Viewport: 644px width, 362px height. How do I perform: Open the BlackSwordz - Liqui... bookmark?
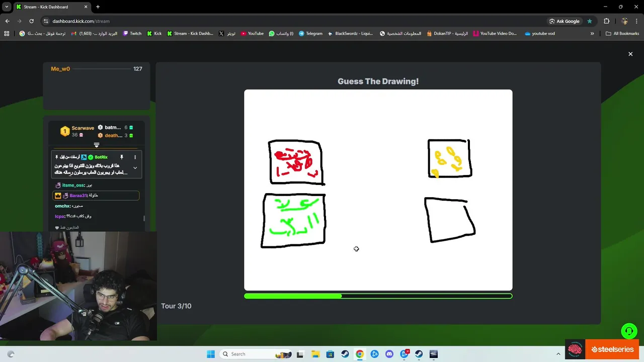coord(350,34)
